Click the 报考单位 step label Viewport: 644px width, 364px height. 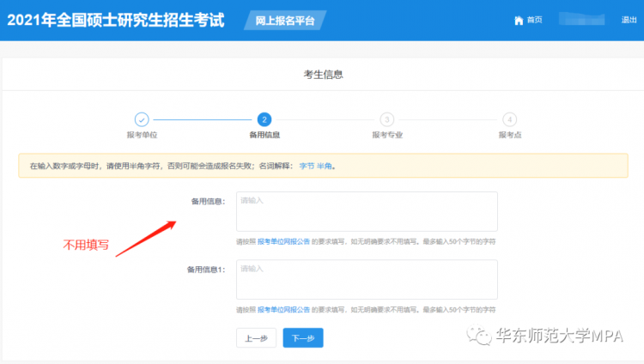[142, 135]
